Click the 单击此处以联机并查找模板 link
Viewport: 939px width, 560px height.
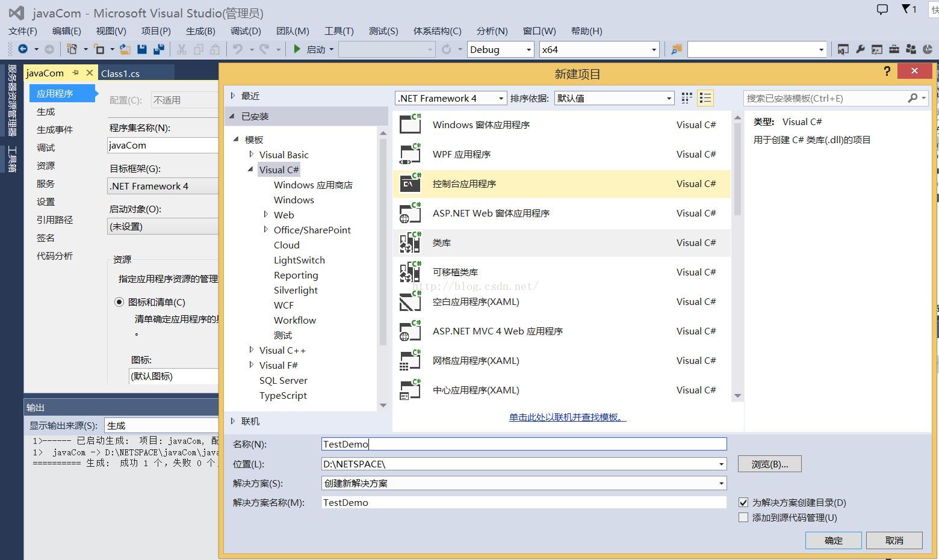(x=568, y=417)
